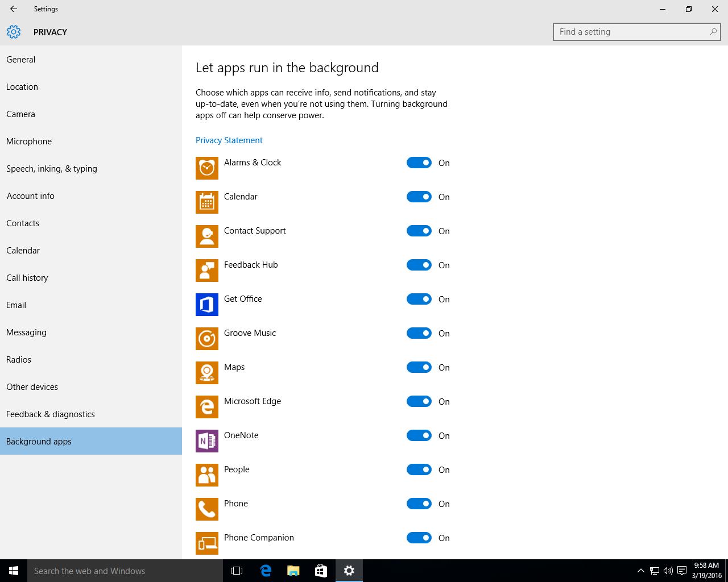The height and width of the screenshot is (582, 728).
Task: Click the Search the web and Windows box
Action: click(x=125, y=571)
